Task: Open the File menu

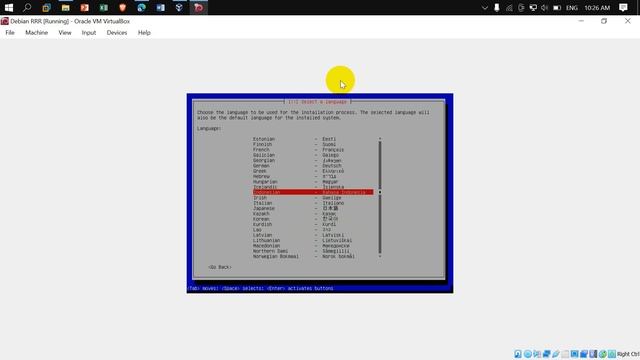Action: [x=10, y=33]
